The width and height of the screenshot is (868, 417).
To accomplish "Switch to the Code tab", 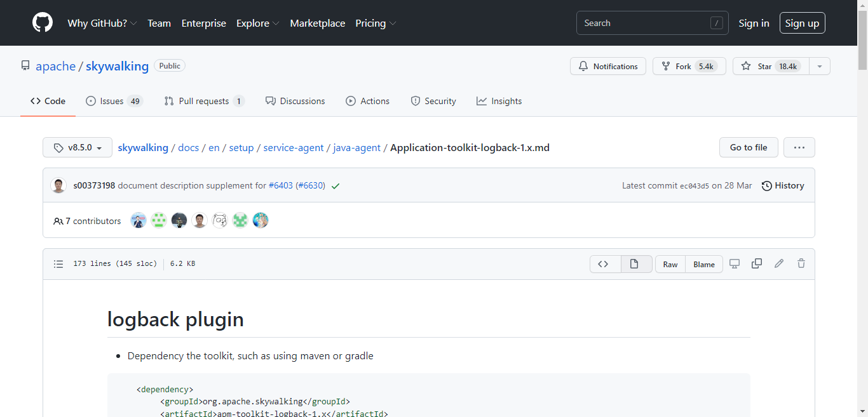I will (48, 101).
